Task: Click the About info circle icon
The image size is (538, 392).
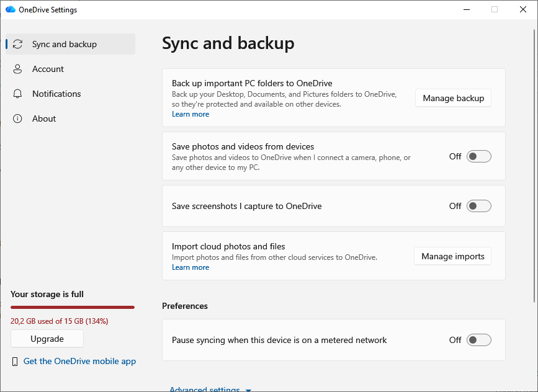Action: coord(17,118)
